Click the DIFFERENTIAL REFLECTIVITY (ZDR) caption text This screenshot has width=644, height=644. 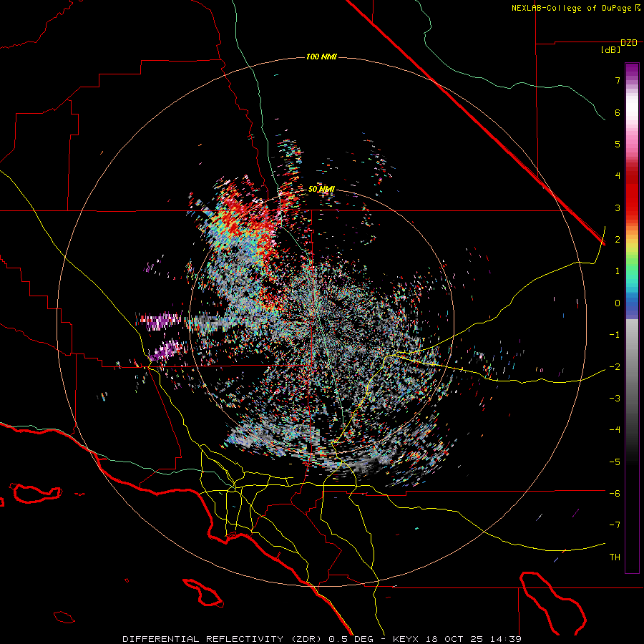[x=223, y=639]
